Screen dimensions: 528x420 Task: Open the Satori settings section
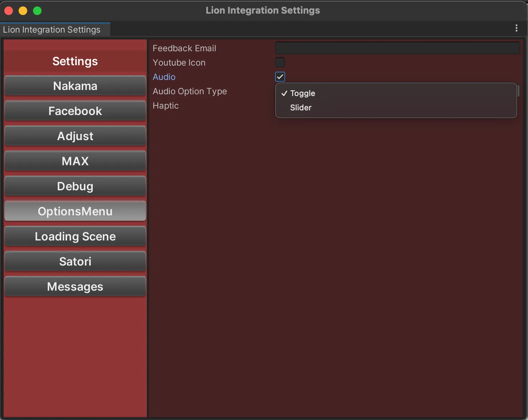click(75, 262)
